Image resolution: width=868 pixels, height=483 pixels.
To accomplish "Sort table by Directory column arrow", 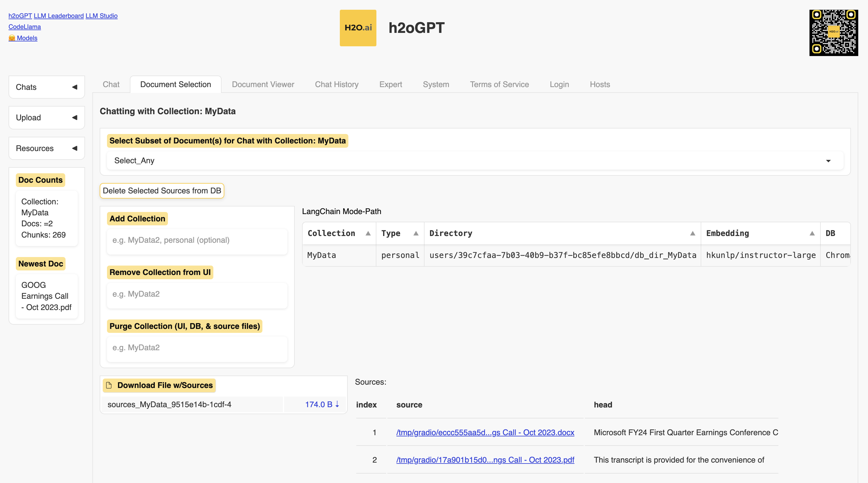I will click(x=692, y=233).
